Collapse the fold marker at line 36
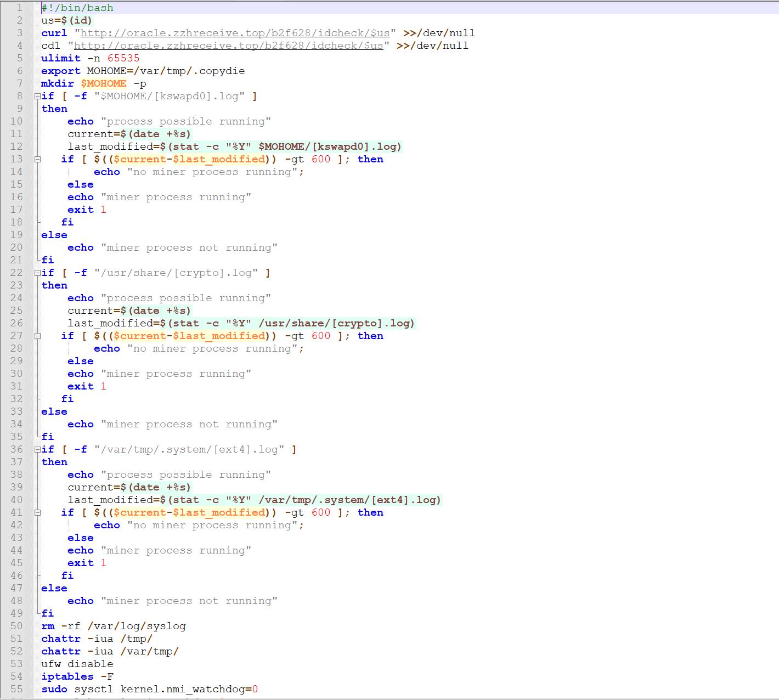Image resolution: width=779 pixels, height=700 pixels. 37,449
